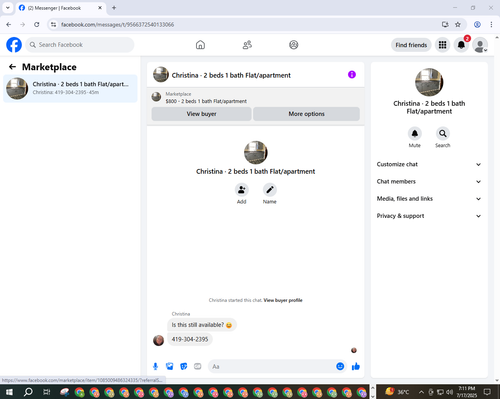Open the Windows Start menu
Image resolution: width=500 pixels, height=399 pixels.
click(x=9, y=392)
